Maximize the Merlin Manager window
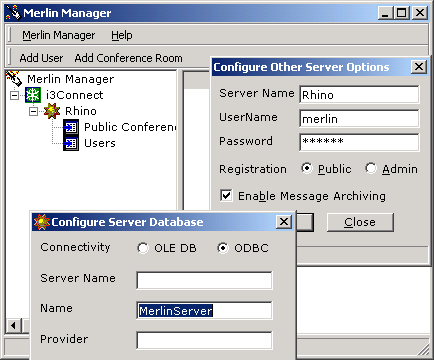Viewport: 434px width, 360px height. point(402,13)
